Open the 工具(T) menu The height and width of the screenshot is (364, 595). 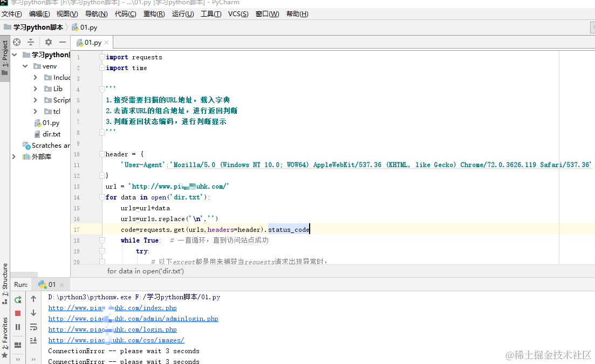click(x=211, y=14)
